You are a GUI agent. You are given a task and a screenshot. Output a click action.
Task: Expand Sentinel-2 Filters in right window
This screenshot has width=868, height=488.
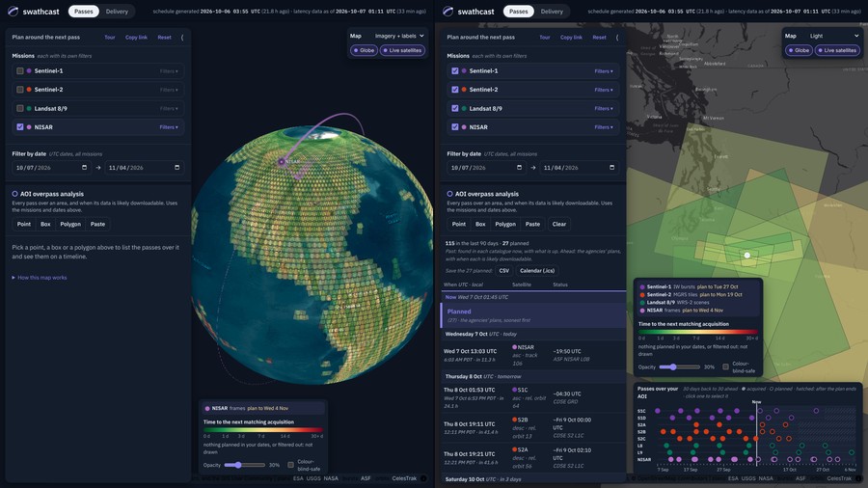pos(604,90)
